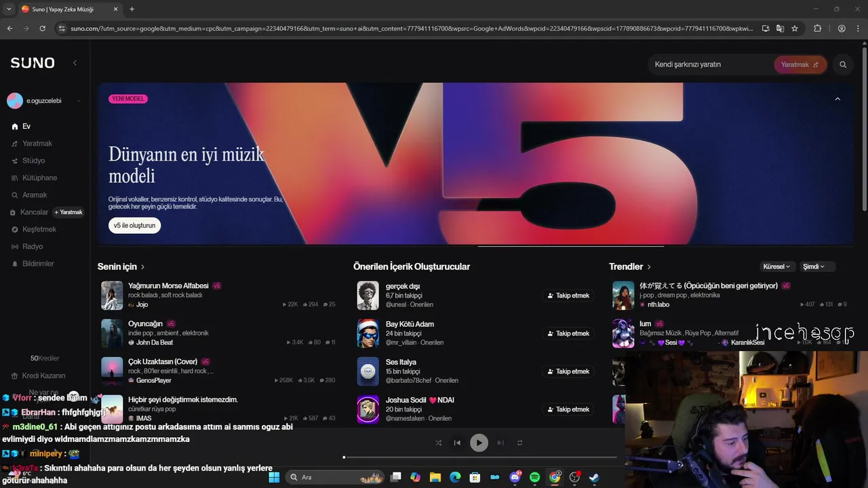Expand the 'Senin için' section arrow
This screenshot has height=488, width=868.
click(x=142, y=267)
